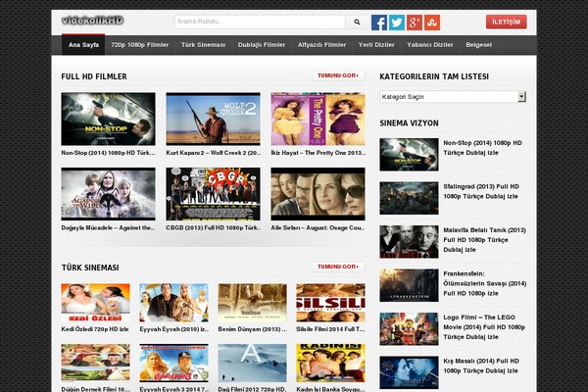Click Logo Filmi – The LEGO Movie link

tap(484, 327)
